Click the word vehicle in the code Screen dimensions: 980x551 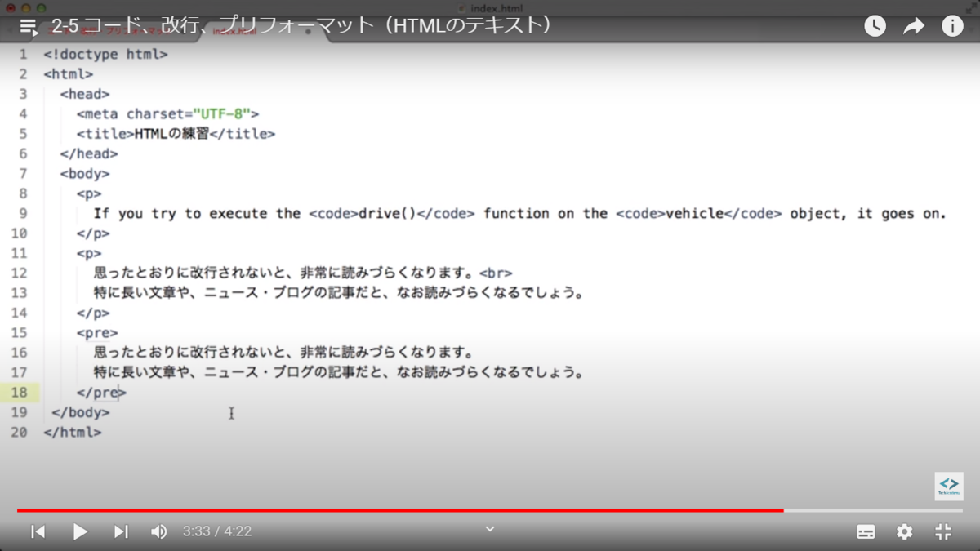coord(695,213)
